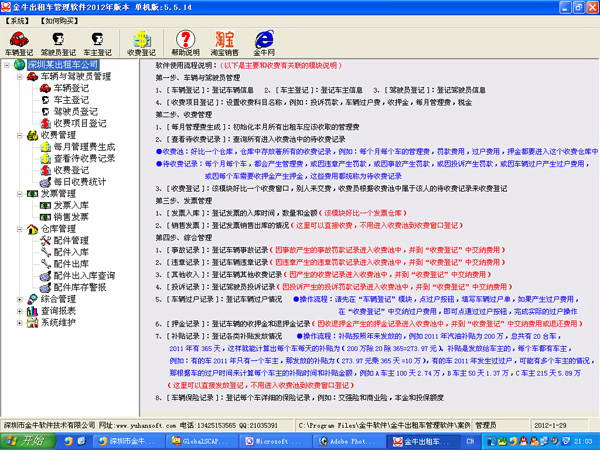The height and width of the screenshot is (450, 600).
Task: Expand 系统维护 branch
Action: pyautogui.click(x=20, y=323)
